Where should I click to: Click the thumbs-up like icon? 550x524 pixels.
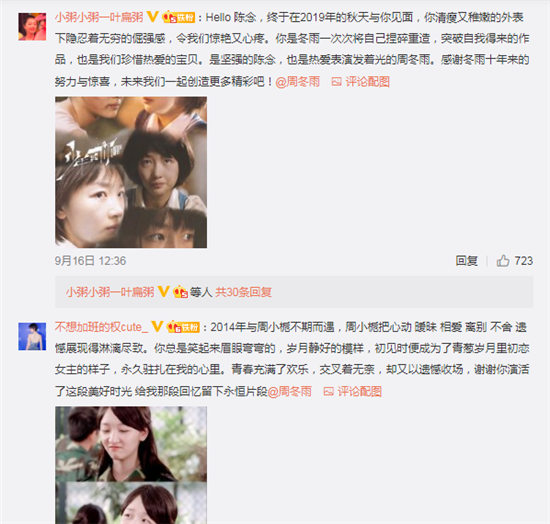pyautogui.click(x=503, y=261)
